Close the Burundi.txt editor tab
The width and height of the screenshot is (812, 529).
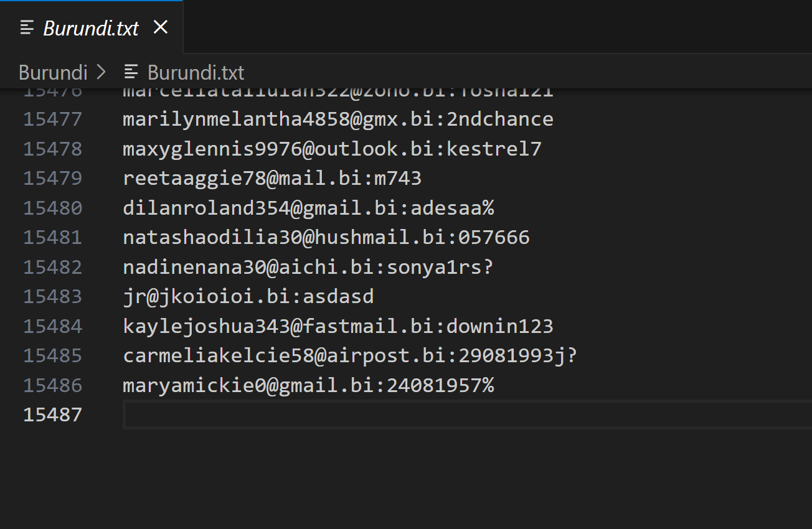point(161,27)
